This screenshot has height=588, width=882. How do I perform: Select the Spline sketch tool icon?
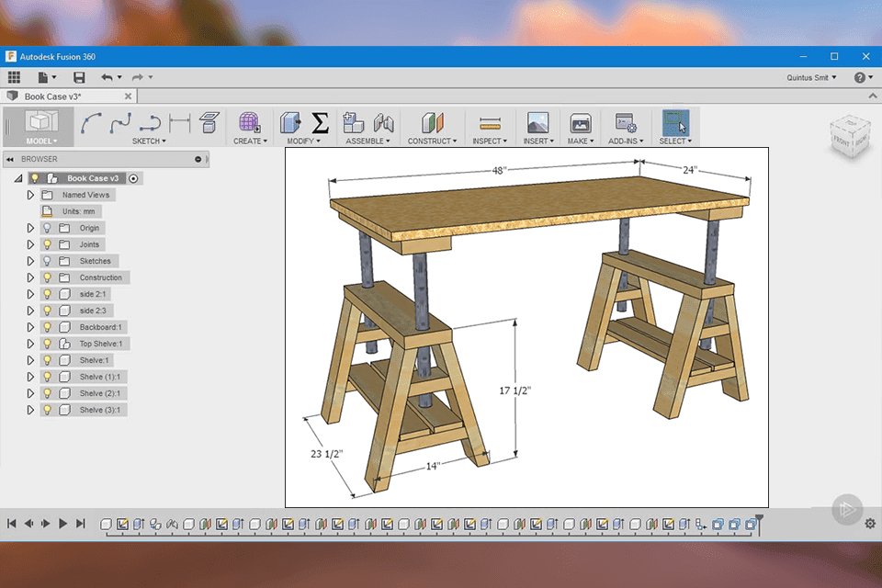click(120, 123)
